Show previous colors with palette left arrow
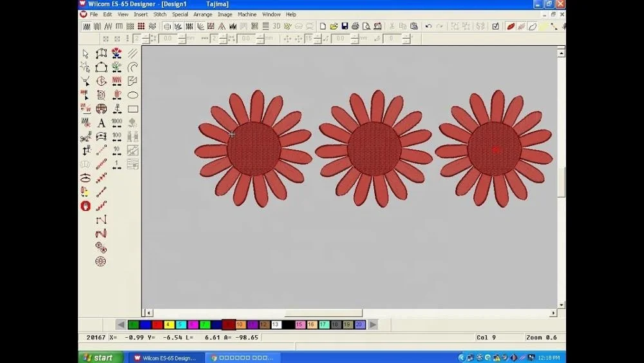The image size is (644, 363). [x=121, y=324]
